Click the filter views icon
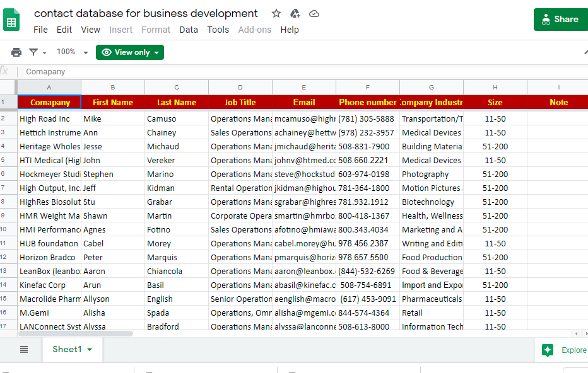 coord(34,52)
